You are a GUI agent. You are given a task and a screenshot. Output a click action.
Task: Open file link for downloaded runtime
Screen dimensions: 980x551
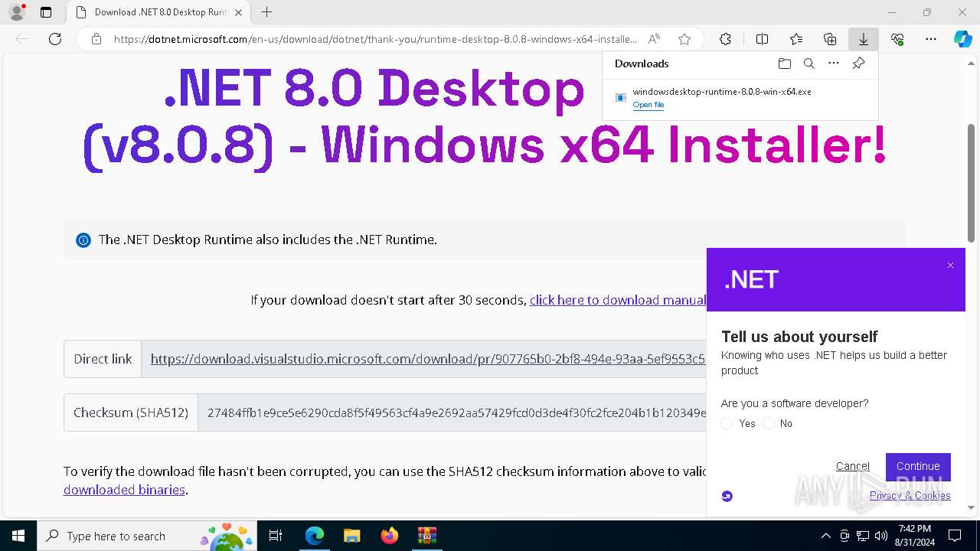[x=648, y=105]
